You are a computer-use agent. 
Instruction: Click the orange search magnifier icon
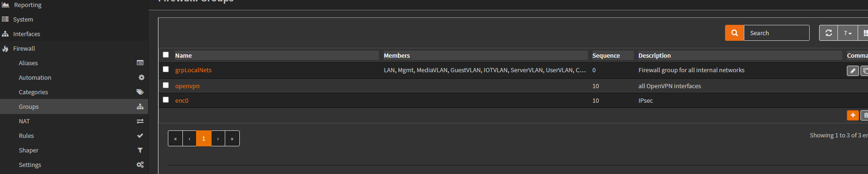pos(734,33)
